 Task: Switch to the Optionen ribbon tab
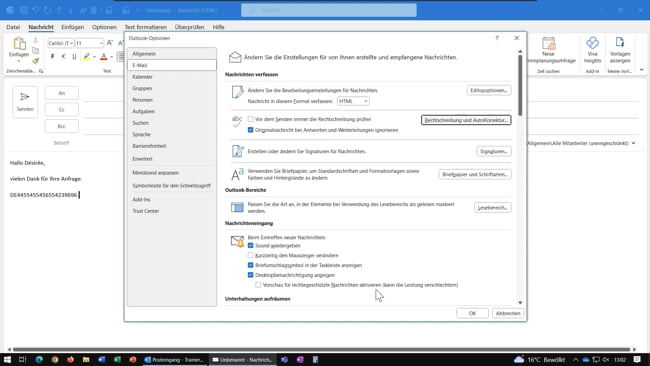point(104,27)
